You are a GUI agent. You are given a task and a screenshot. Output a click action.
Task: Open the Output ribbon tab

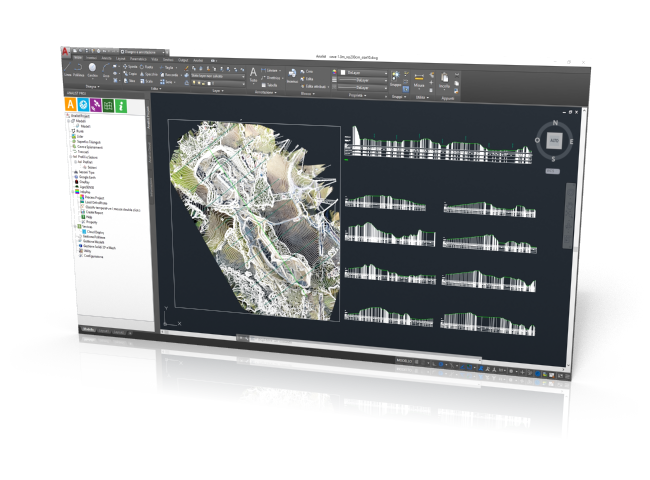(183, 60)
